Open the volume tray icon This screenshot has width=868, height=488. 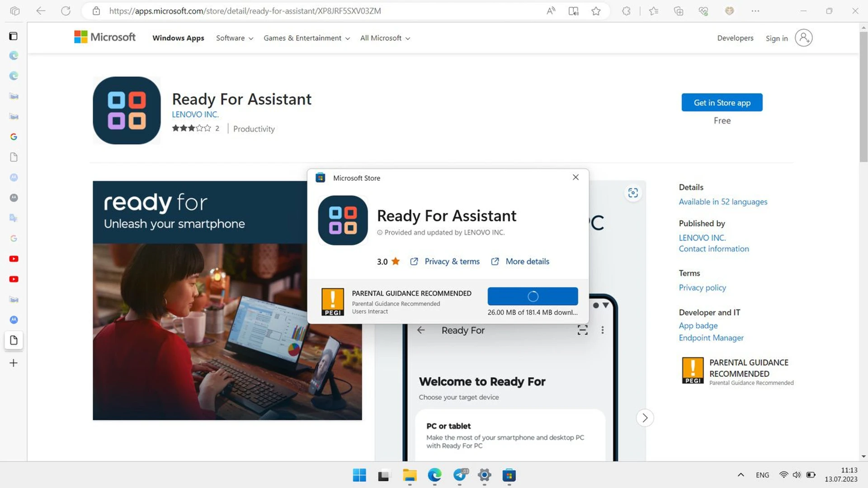click(797, 475)
